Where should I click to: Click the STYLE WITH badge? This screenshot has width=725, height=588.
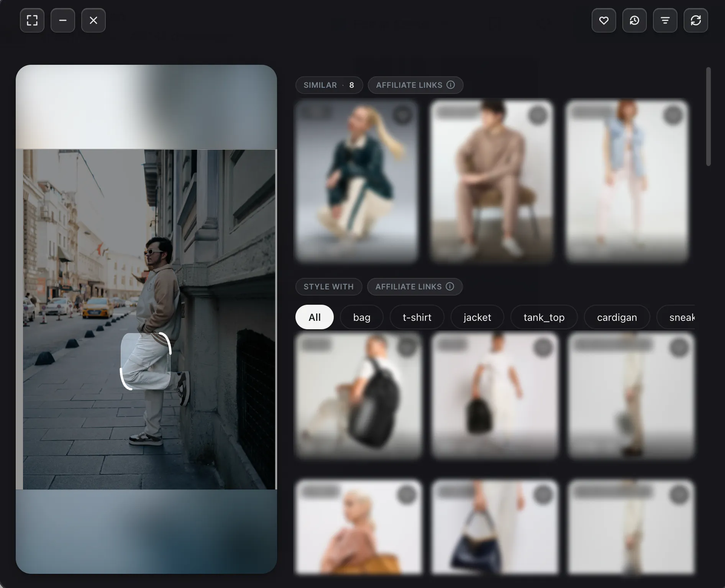pyautogui.click(x=328, y=287)
